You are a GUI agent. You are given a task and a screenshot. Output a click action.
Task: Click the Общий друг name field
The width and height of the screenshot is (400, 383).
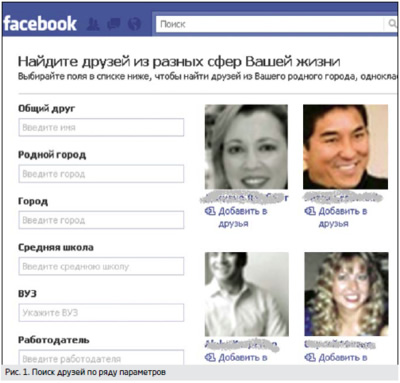click(x=101, y=127)
